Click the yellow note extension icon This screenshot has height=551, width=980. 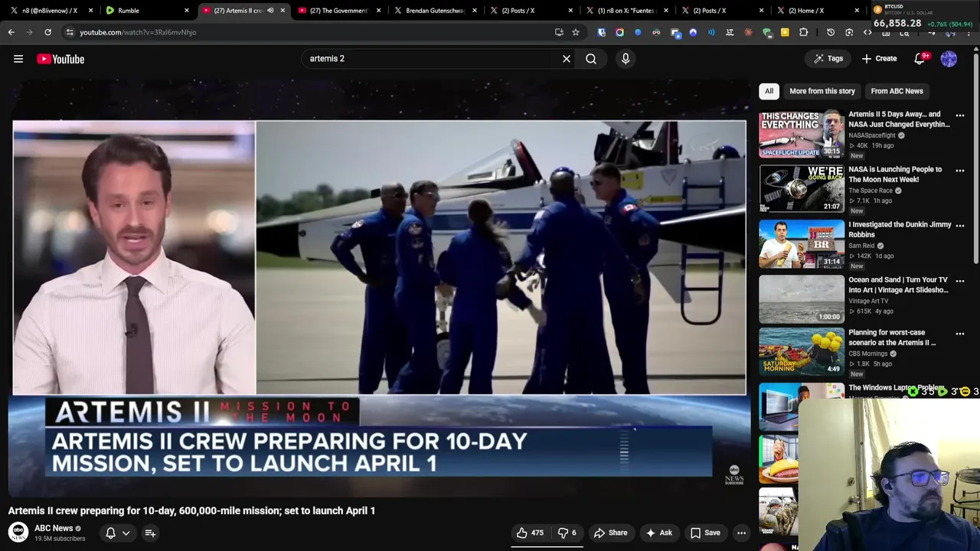click(785, 32)
